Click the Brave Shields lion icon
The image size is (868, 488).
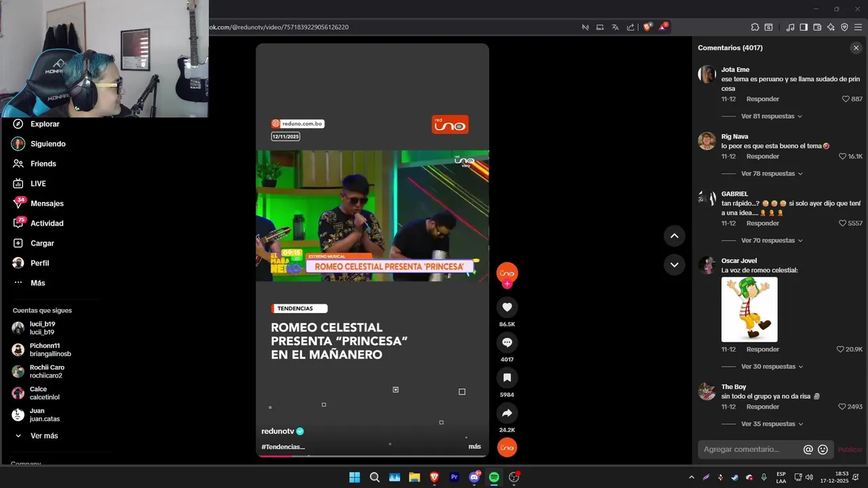coord(647,27)
